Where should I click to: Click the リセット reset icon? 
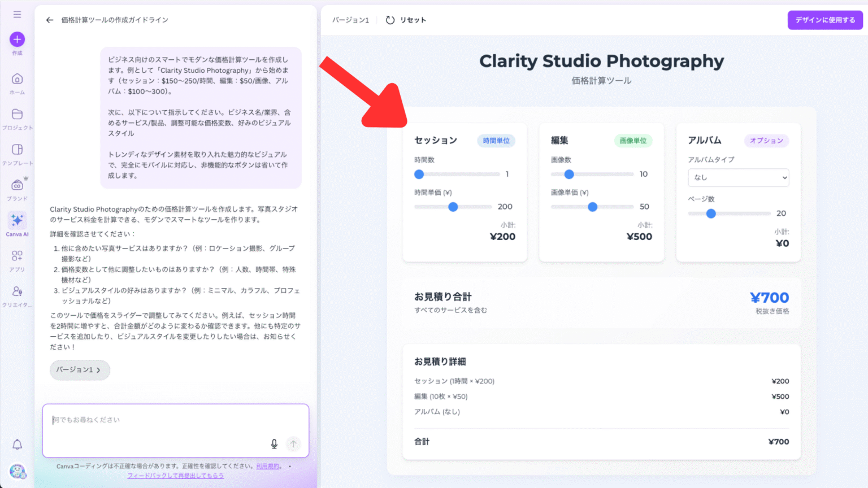point(389,19)
